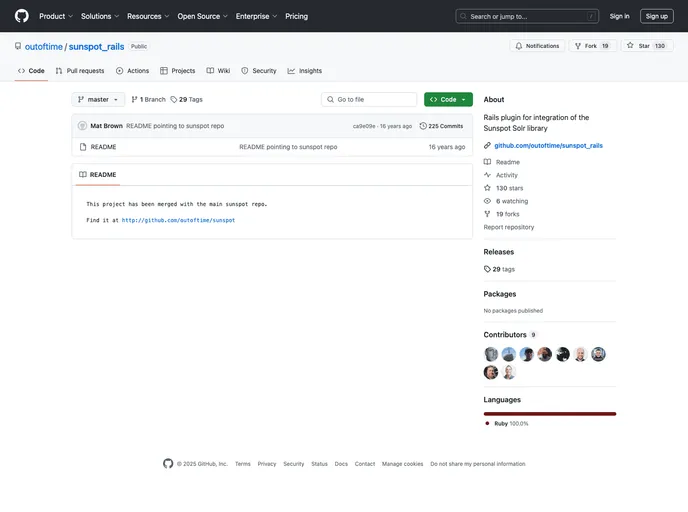Open green Code dropdown button
The height and width of the screenshot is (512, 688).
click(x=448, y=100)
